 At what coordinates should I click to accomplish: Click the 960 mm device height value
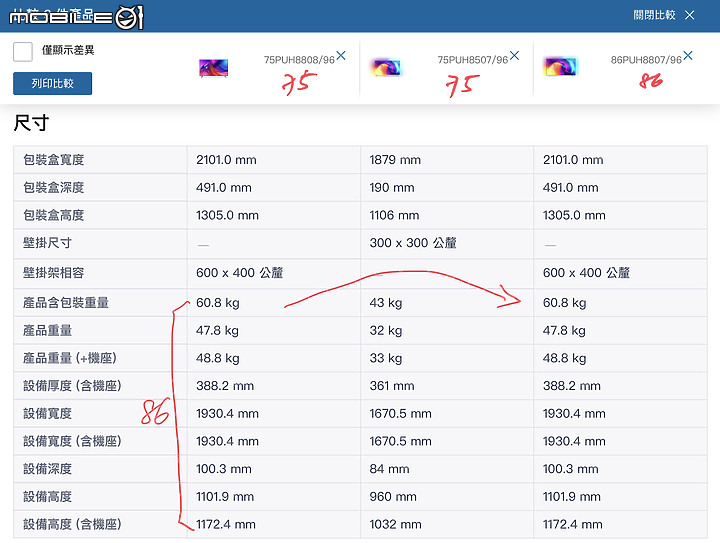(393, 497)
